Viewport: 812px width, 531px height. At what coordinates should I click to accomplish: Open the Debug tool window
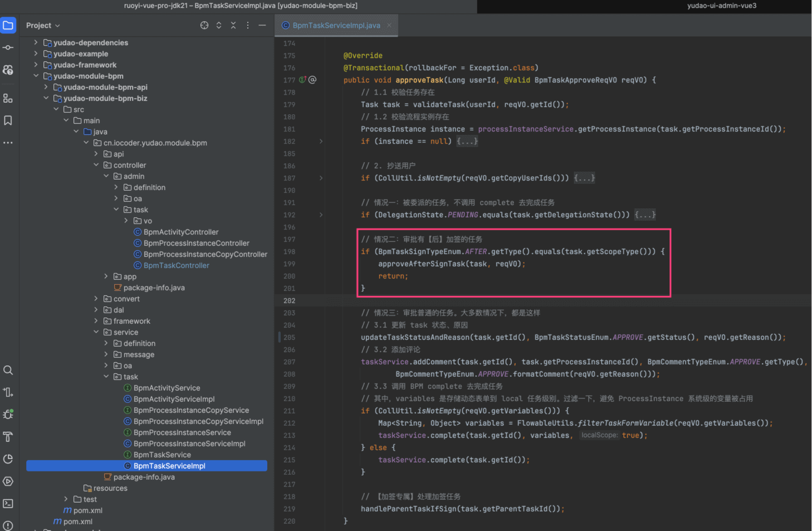pyautogui.click(x=8, y=415)
